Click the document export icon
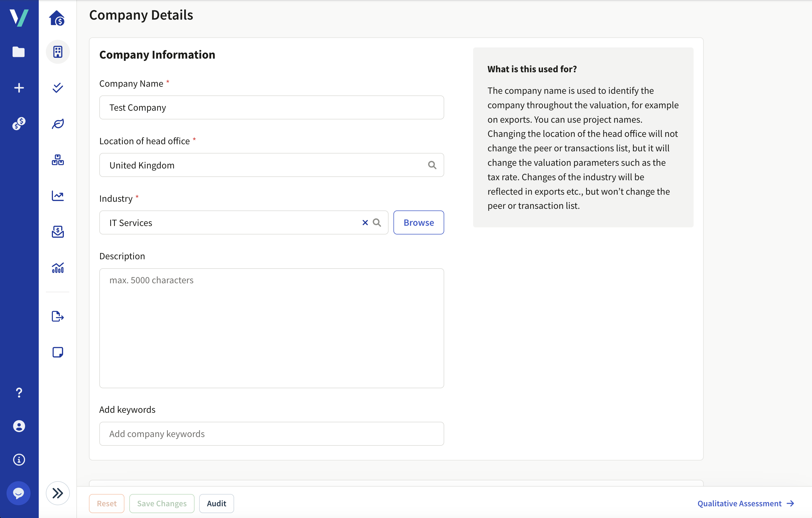Screen dimensions: 812x518 pyautogui.click(x=58, y=316)
